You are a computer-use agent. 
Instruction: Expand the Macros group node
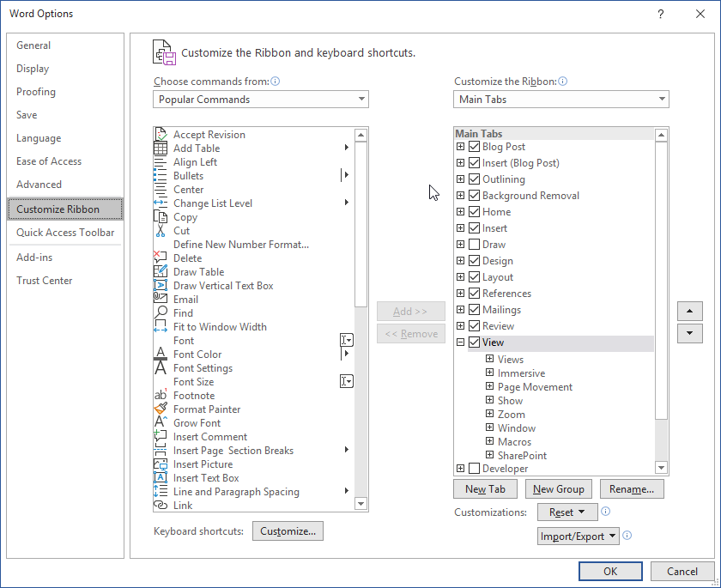[x=490, y=441]
